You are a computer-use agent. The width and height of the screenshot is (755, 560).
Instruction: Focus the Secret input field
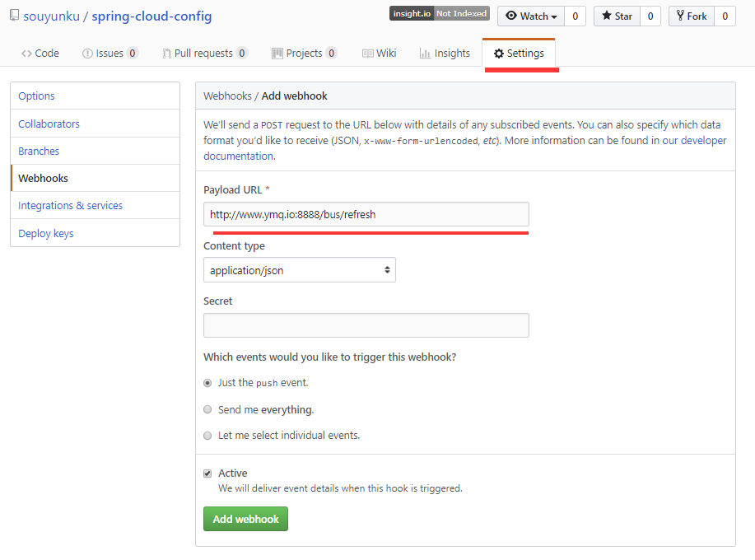coord(366,325)
